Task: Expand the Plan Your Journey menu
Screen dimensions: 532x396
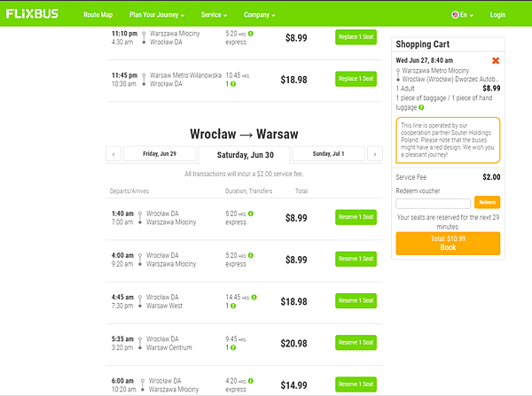Action: (x=157, y=14)
